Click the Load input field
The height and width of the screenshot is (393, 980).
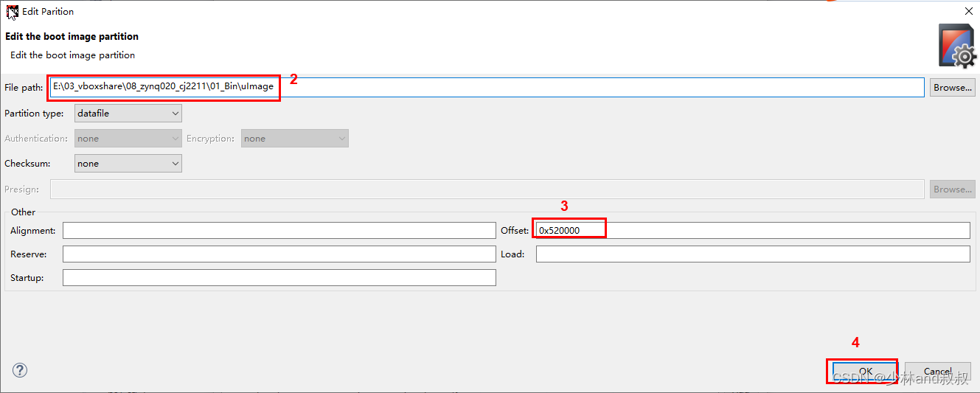753,254
